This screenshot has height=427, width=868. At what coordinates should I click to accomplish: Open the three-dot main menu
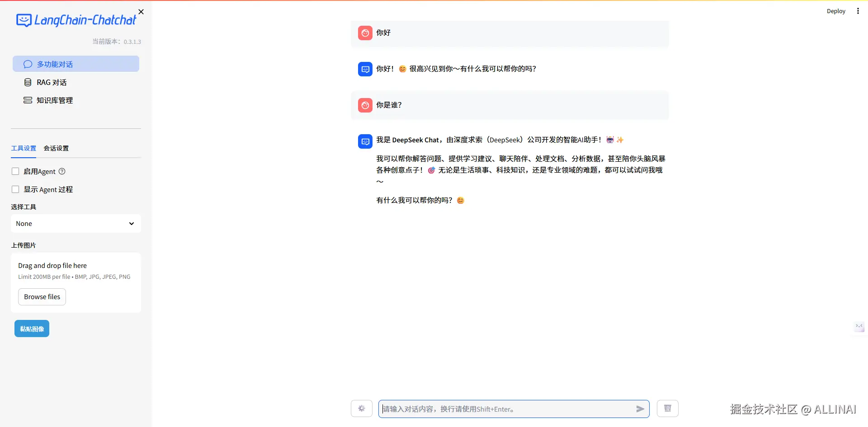pos(858,11)
